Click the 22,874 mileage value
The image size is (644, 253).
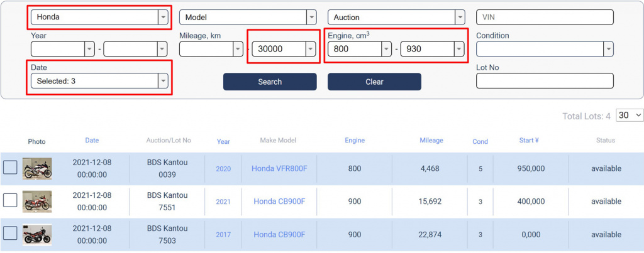coord(430,235)
